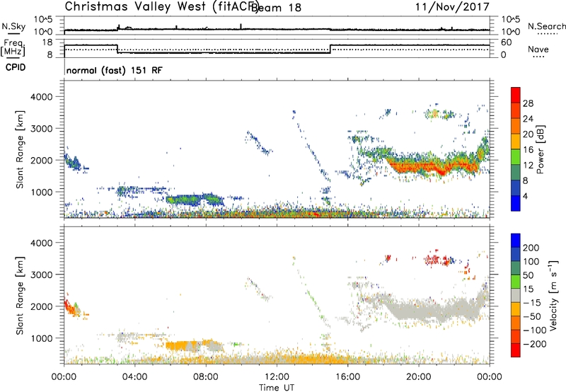Click the '04:00' time tick label
The width and height of the screenshot is (566, 392).
click(134, 377)
